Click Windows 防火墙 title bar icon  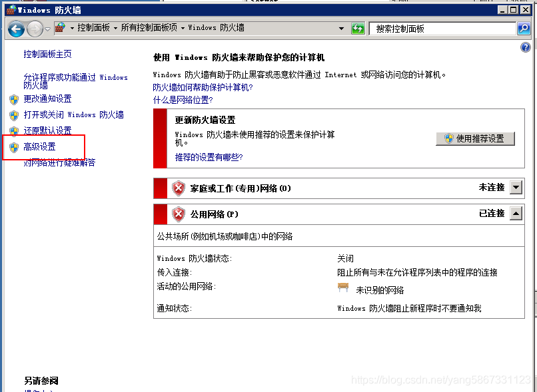(11, 10)
